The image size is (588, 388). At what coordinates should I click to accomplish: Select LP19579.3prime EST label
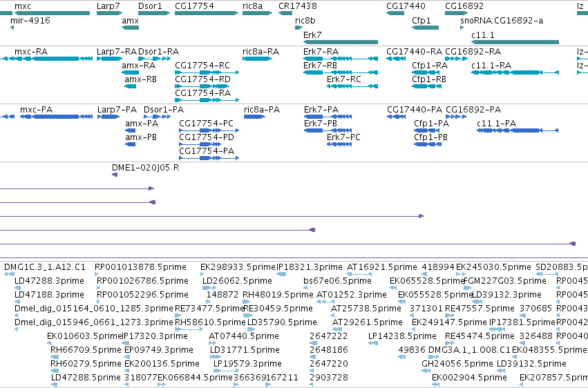point(247,364)
